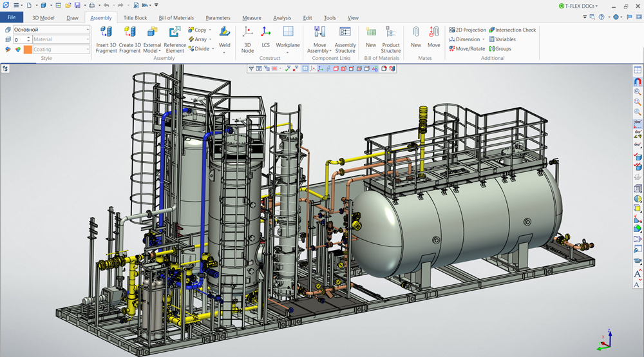The image size is (644, 357).
Task: Open the 3D Model ribbon tab
Action: tap(44, 18)
